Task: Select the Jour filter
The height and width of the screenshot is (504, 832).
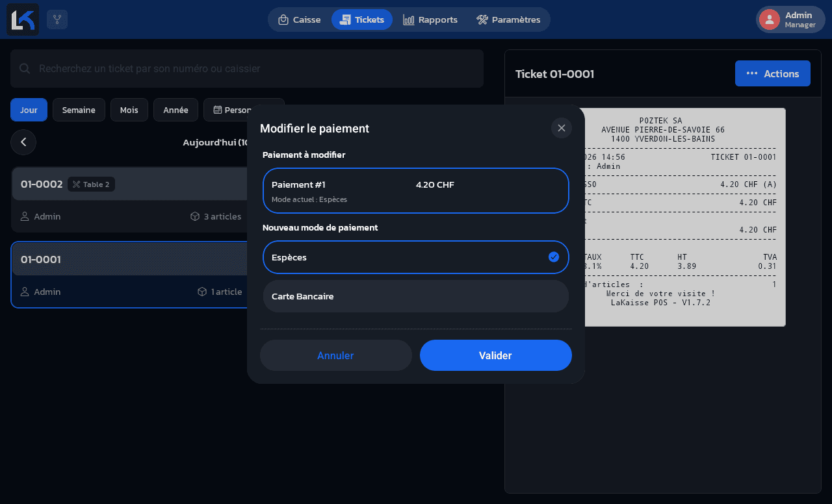Action: (29, 110)
